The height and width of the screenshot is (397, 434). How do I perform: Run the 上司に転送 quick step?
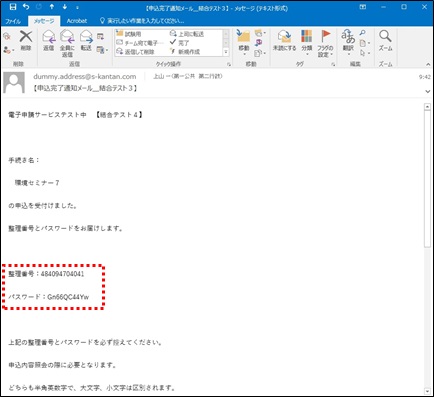(x=187, y=34)
